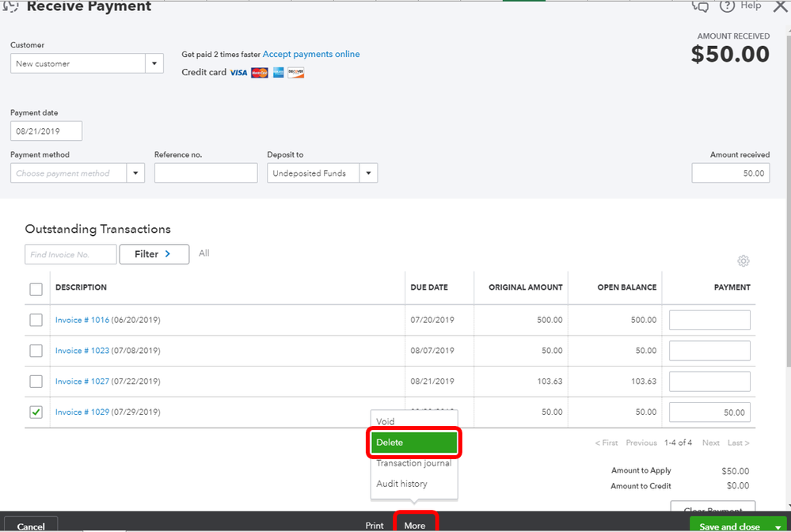Open the Payment method dropdown arrow

tap(135, 173)
